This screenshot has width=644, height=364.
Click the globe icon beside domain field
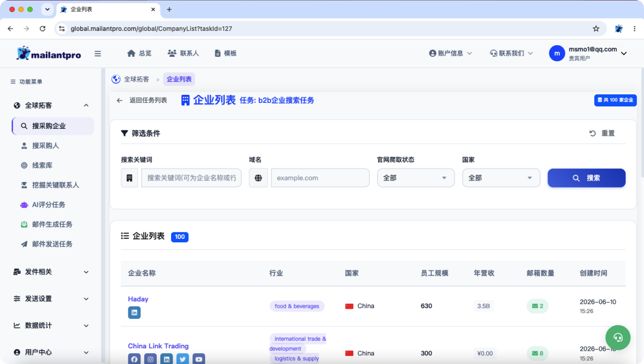(258, 178)
